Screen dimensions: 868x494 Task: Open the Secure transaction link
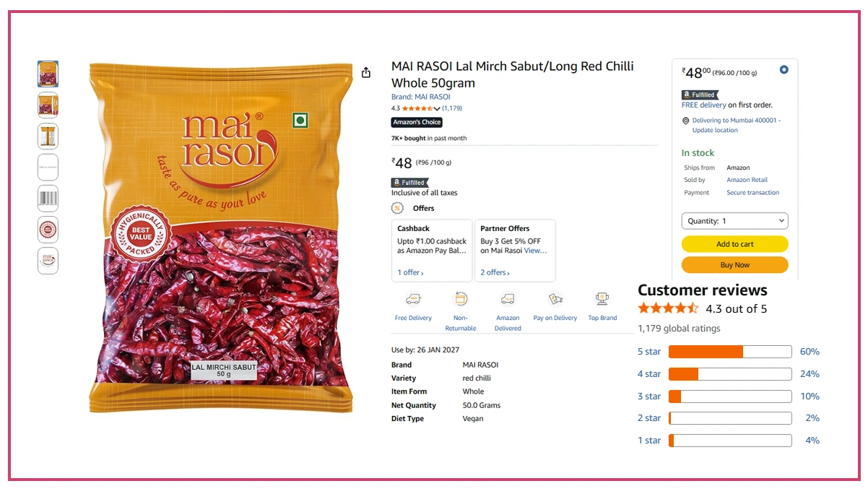pyautogui.click(x=752, y=193)
